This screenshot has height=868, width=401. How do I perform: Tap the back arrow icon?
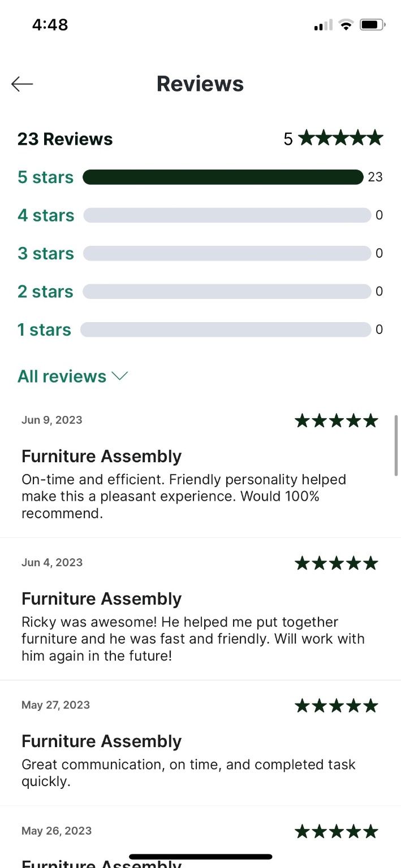click(x=22, y=84)
